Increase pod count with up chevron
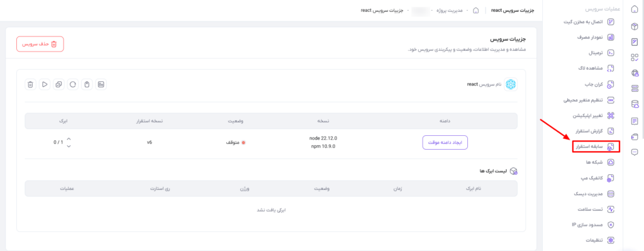The width and height of the screenshot is (644, 251). (69, 138)
